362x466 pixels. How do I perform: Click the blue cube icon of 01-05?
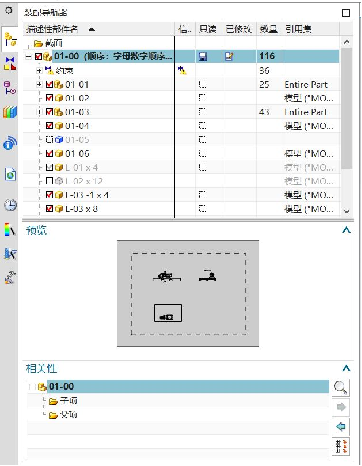click(x=59, y=140)
